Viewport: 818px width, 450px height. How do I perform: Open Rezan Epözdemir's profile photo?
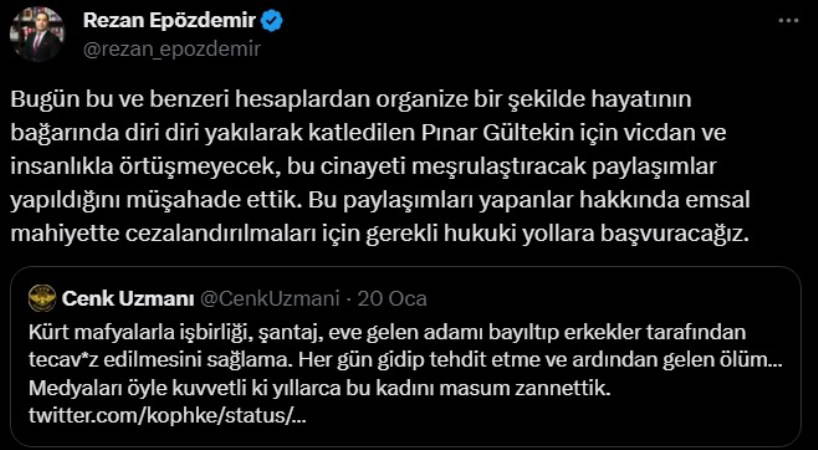pos(37,33)
